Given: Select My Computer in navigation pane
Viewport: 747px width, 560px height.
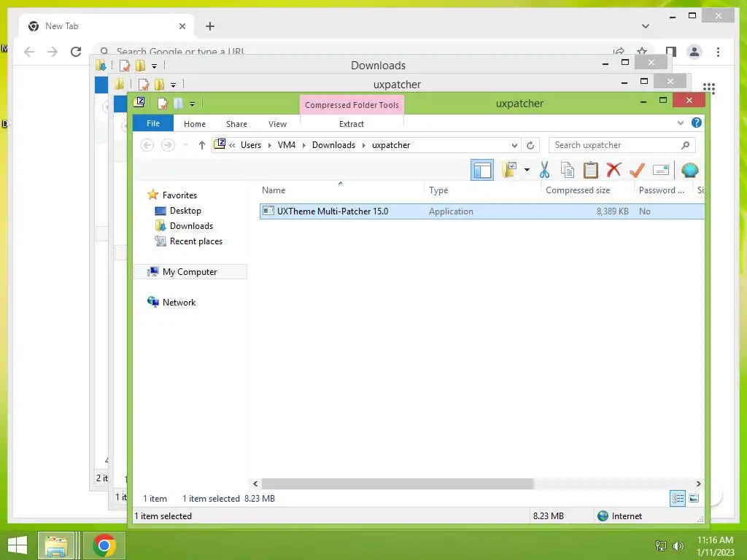Looking at the screenshot, I should coord(189,272).
